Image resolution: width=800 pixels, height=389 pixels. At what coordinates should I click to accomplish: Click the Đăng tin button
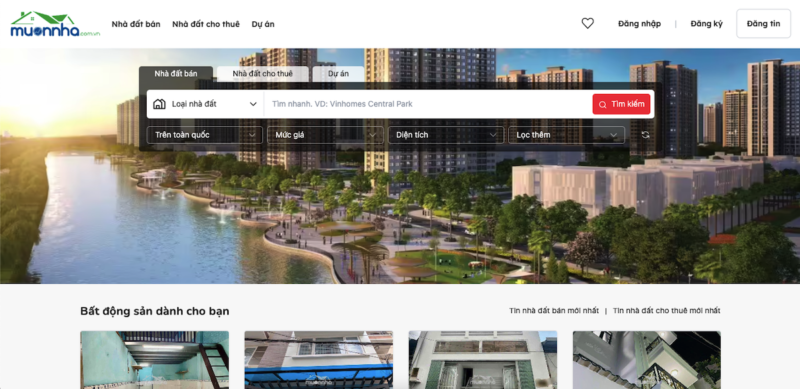coord(763,23)
